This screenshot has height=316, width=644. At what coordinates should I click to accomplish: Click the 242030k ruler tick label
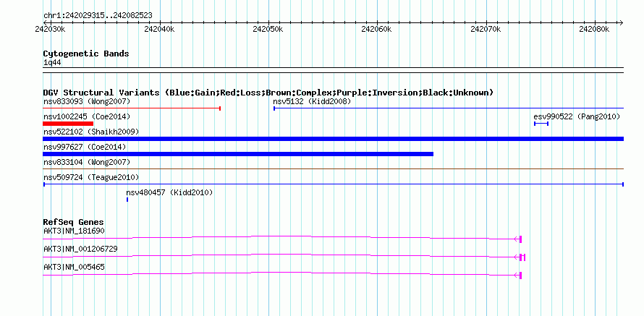(50, 30)
